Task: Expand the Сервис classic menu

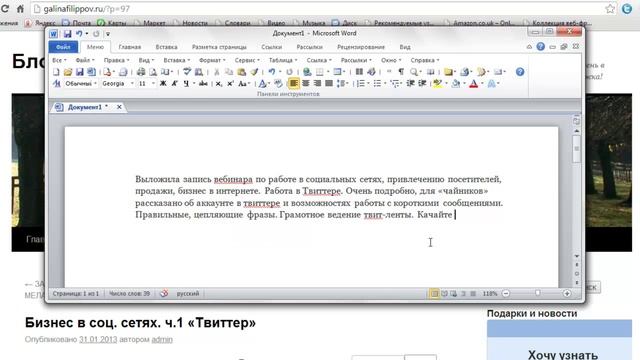Action: click(x=247, y=60)
